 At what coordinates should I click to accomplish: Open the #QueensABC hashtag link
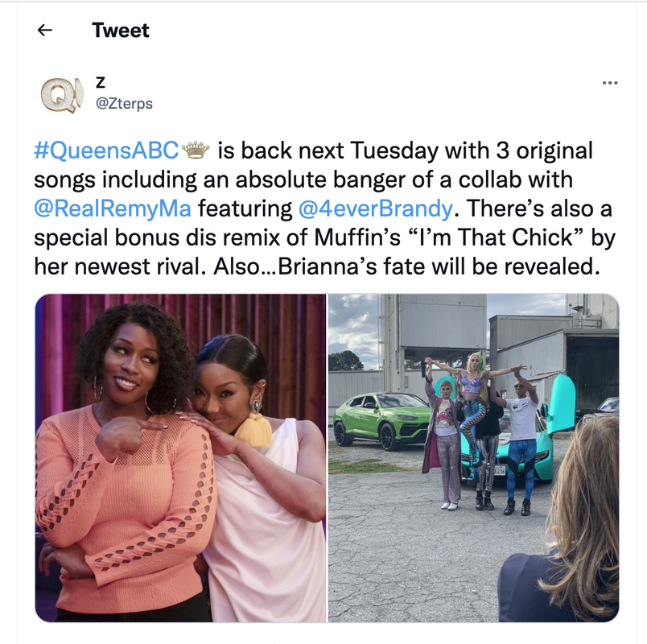tap(106, 151)
